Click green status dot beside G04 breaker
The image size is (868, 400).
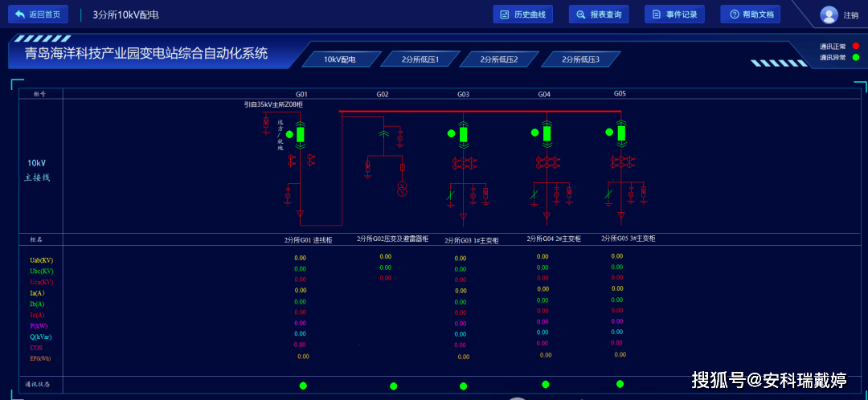534,133
